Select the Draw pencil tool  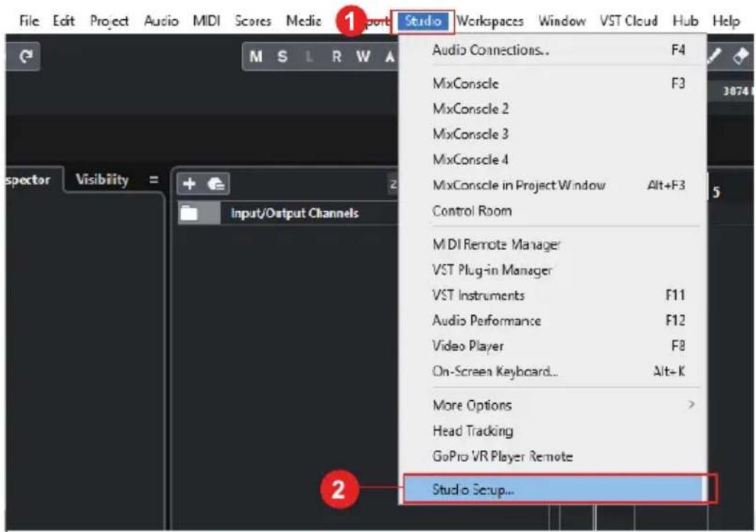714,57
